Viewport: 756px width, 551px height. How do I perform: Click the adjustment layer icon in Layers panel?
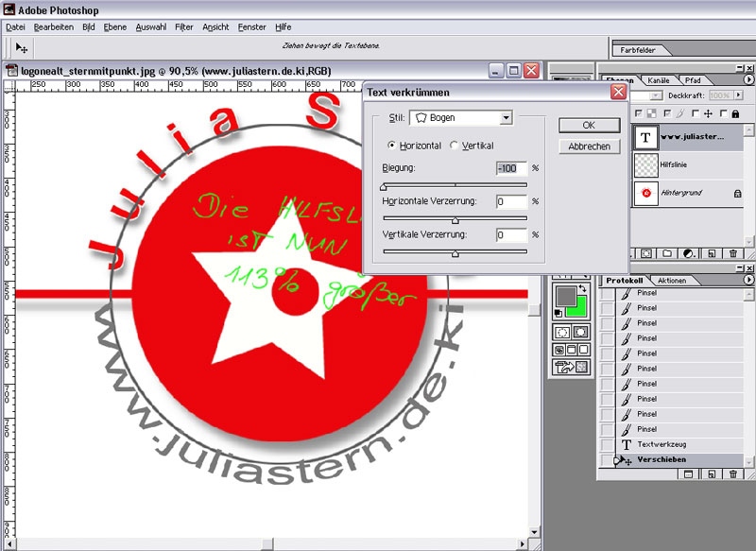[687, 254]
